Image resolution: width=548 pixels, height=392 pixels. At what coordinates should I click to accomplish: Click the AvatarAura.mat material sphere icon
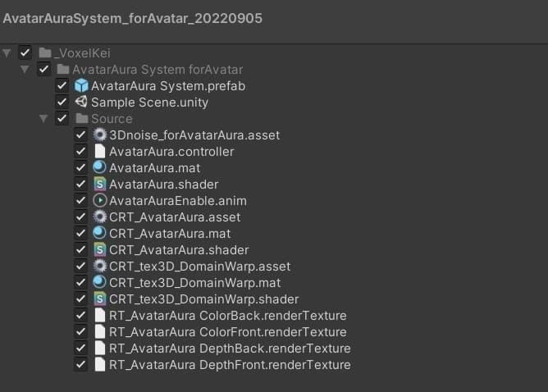pos(99,168)
